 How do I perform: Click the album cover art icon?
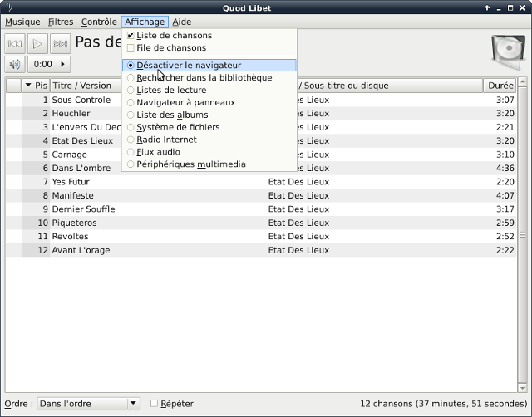point(506,52)
